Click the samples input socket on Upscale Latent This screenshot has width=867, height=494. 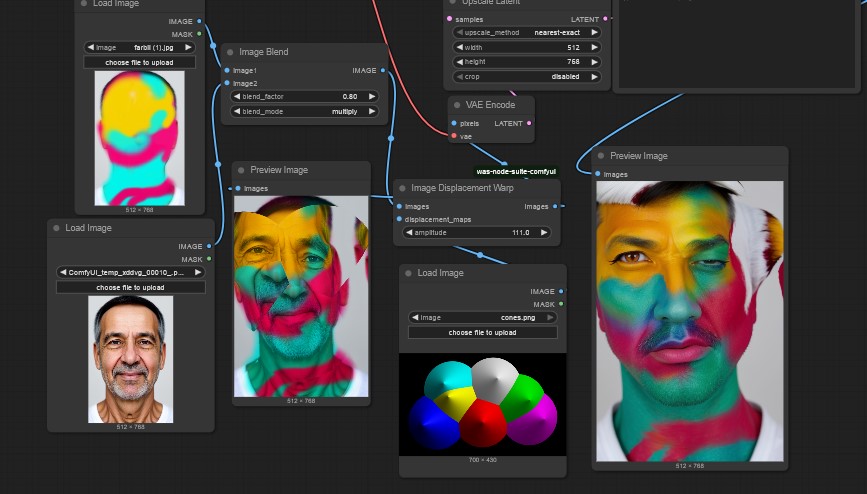(x=449, y=19)
